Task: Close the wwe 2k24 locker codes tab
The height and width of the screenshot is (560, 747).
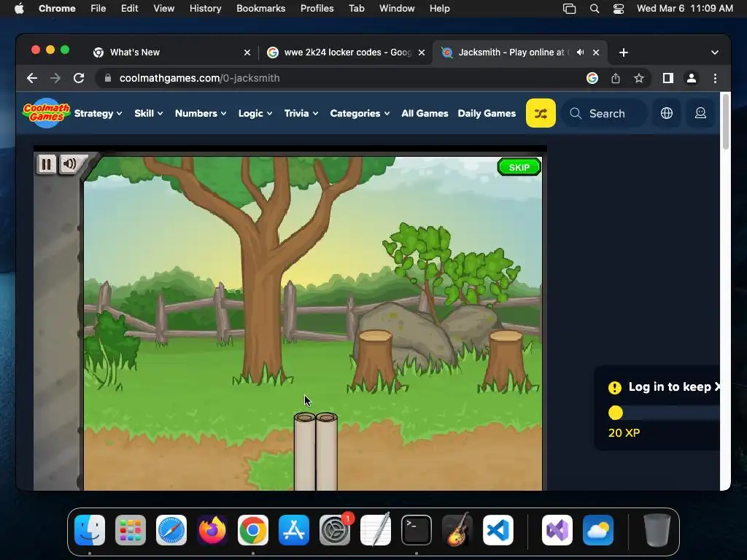Action: [x=422, y=52]
